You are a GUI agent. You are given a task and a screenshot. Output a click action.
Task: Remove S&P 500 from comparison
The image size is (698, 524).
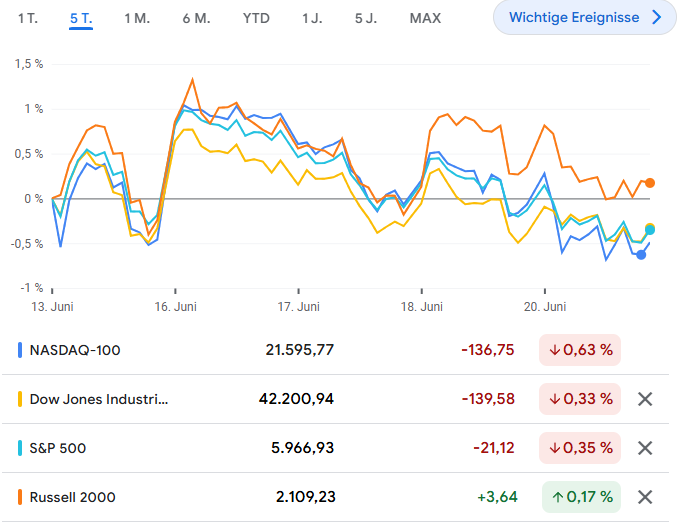(x=645, y=448)
